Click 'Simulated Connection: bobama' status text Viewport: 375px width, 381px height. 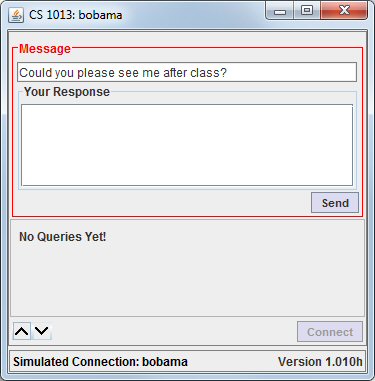100,362
